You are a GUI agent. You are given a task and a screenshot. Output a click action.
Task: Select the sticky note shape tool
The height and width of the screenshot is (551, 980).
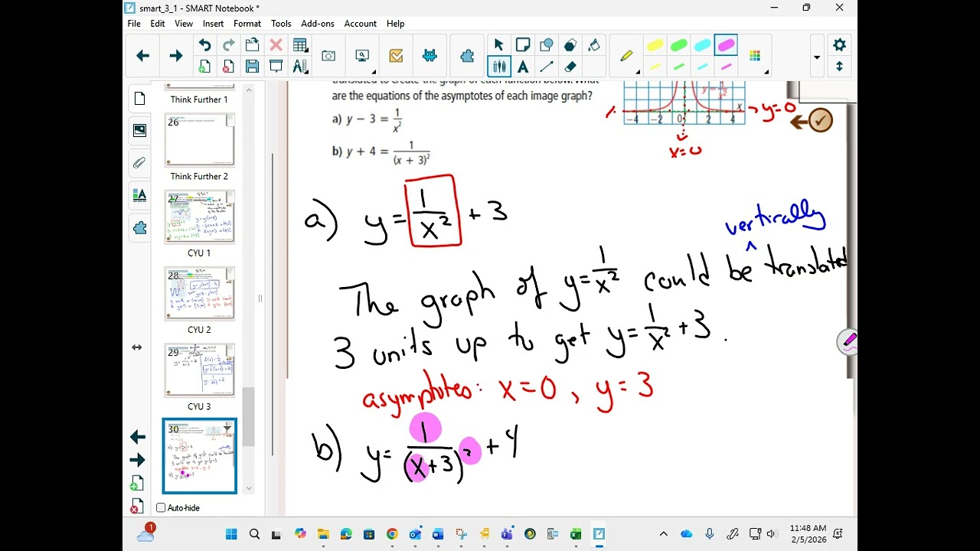coord(523,45)
